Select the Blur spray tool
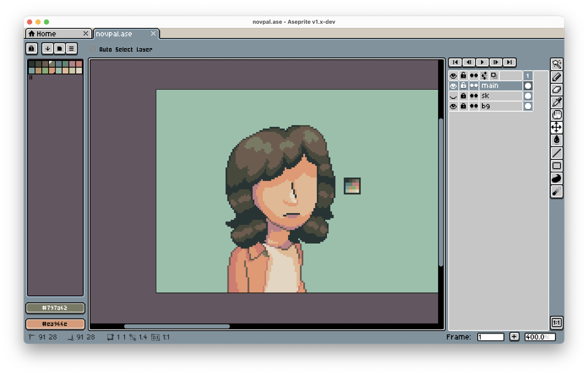Image resolution: width=588 pixels, height=375 pixels. tap(557, 191)
